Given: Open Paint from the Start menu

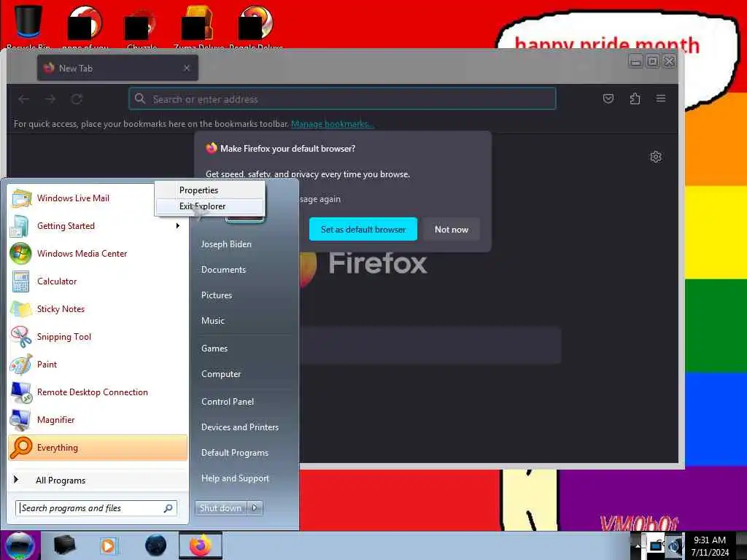Looking at the screenshot, I should 98,364.
